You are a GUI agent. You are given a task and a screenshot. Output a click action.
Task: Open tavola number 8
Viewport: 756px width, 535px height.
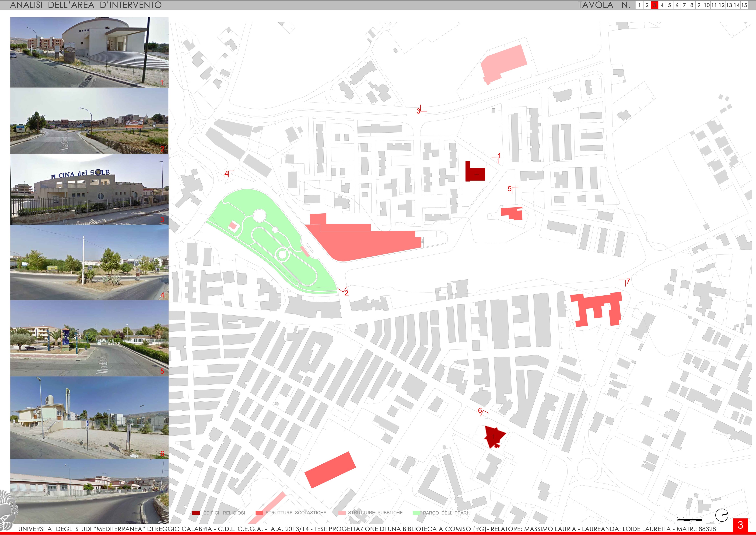tap(692, 5)
